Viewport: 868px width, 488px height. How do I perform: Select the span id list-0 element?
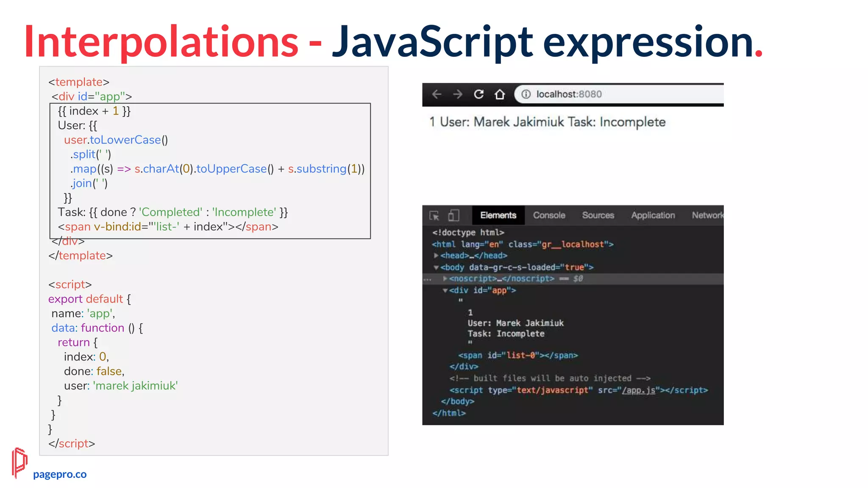(x=518, y=355)
